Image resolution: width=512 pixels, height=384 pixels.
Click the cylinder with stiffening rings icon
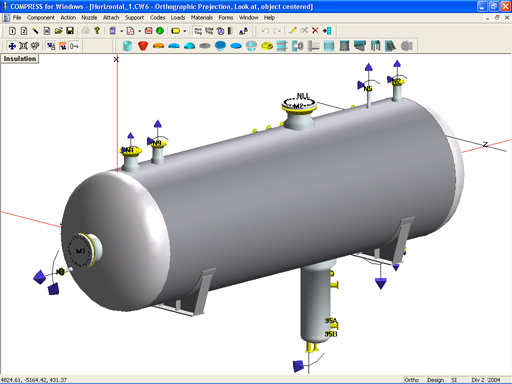point(282,46)
